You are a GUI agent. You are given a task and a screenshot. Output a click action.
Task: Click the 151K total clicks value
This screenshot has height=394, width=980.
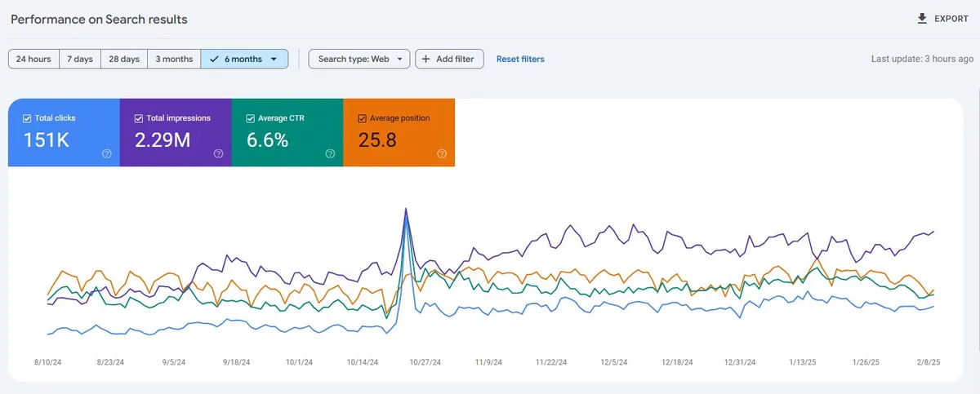pyautogui.click(x=46, y=140)
